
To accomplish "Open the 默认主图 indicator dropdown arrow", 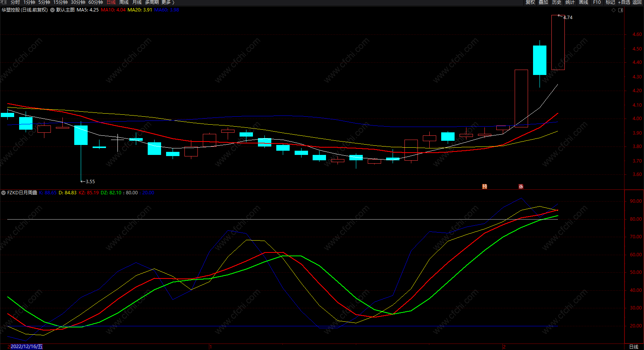I will click(52, 10).
